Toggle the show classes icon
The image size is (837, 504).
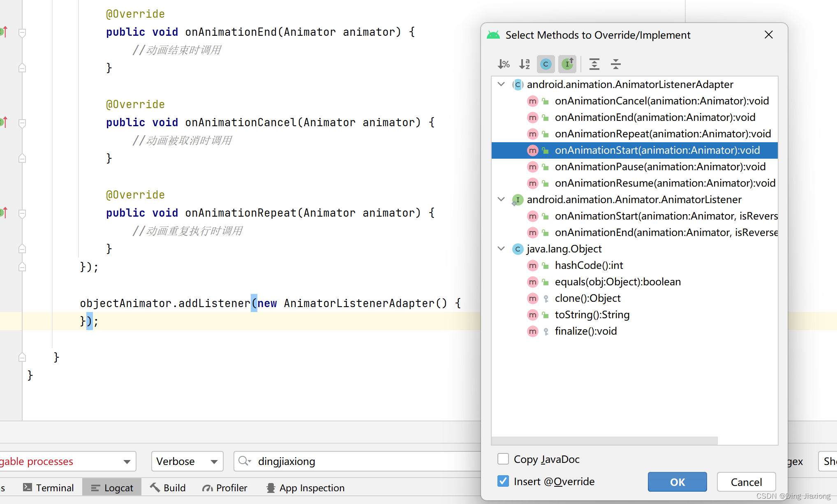[x=546, y=64]
